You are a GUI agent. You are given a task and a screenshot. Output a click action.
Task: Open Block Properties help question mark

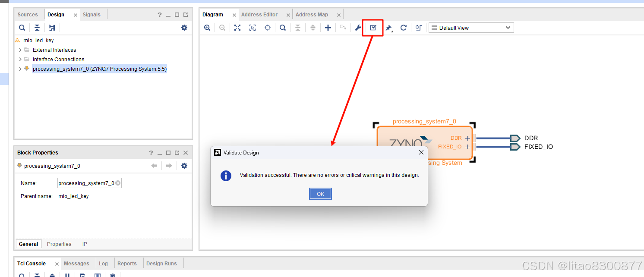tap(151, 153)
